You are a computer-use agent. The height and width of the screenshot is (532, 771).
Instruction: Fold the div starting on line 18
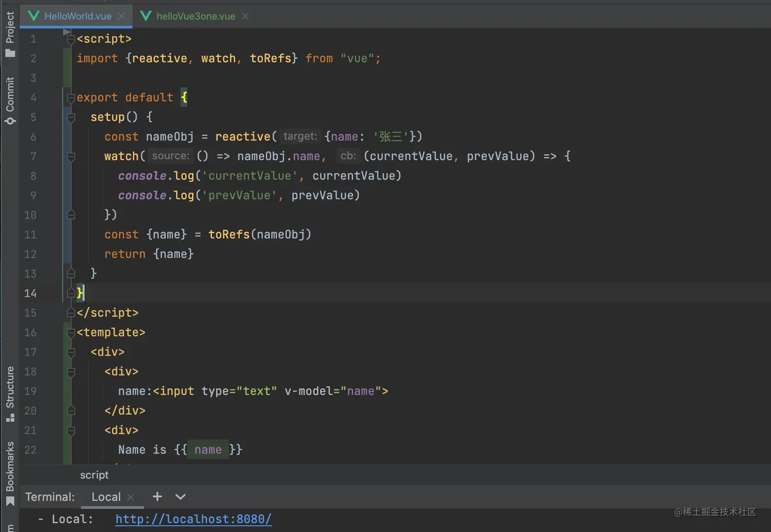(x=71, y=372)
